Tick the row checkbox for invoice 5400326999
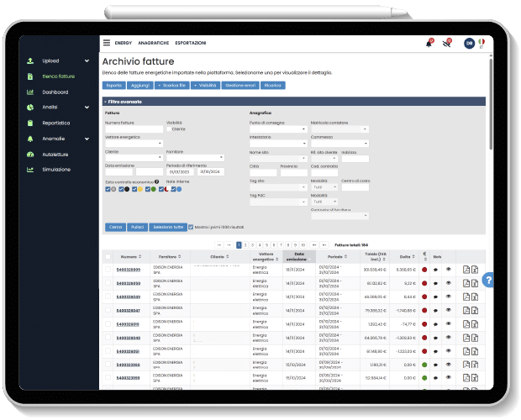 107,270
